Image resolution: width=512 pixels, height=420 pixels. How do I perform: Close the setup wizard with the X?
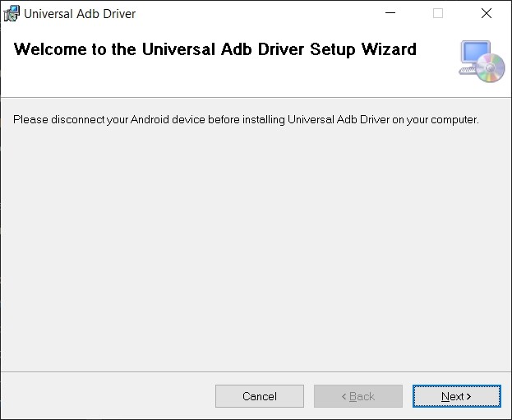click(x=487, y=13)
